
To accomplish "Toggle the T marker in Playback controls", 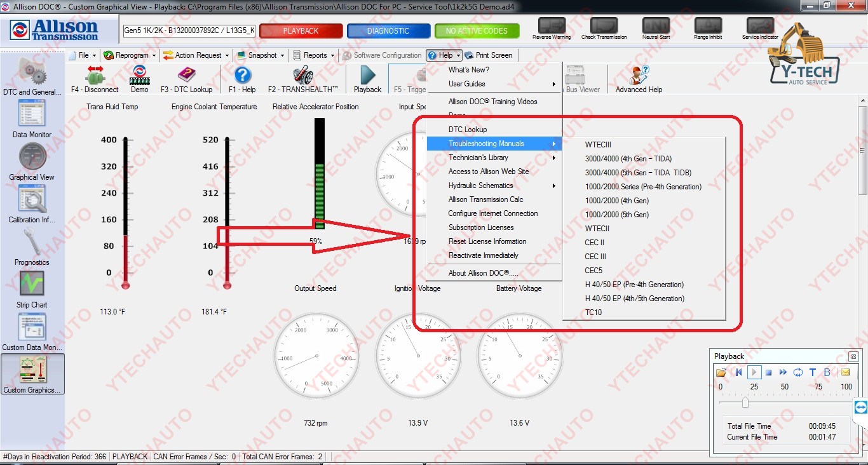I will click(x=812, y=372).
